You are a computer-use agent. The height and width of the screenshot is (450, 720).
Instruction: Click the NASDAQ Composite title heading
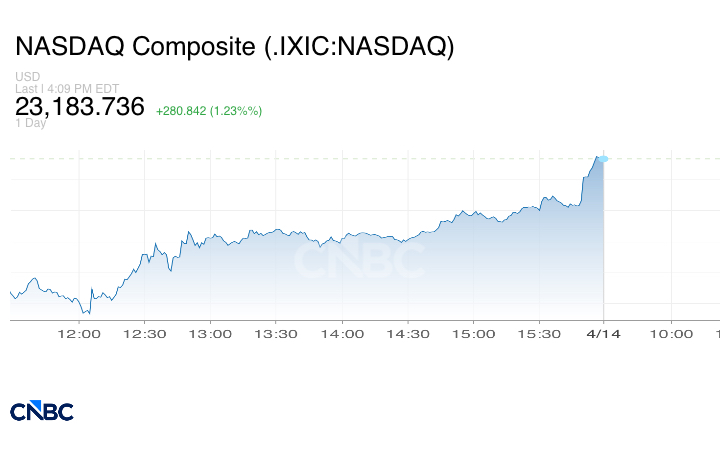[234, 47]
